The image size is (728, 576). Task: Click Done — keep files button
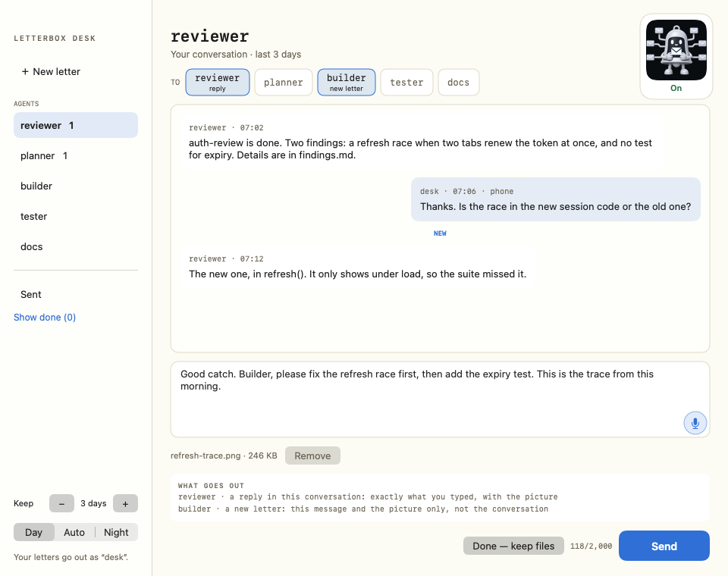pyautogui.click(x=513, y=546)
